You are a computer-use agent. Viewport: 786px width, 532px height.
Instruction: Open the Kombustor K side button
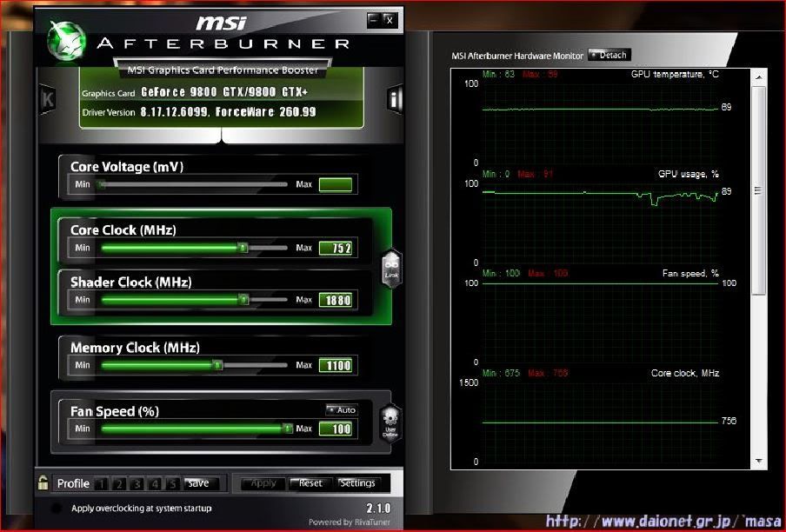[48, 100]
